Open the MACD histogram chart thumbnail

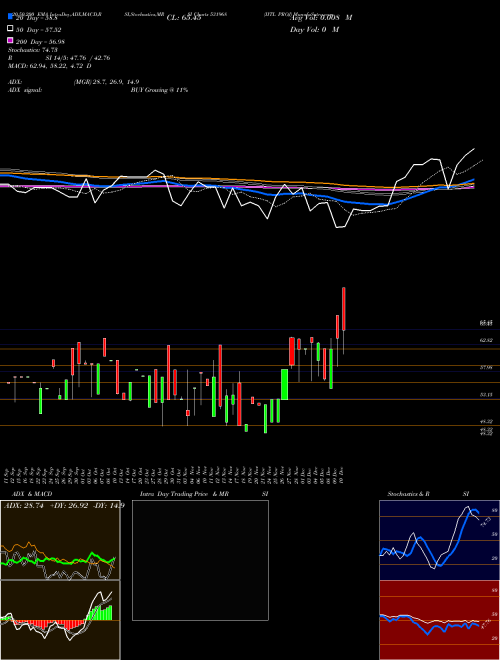click(60, 620)
